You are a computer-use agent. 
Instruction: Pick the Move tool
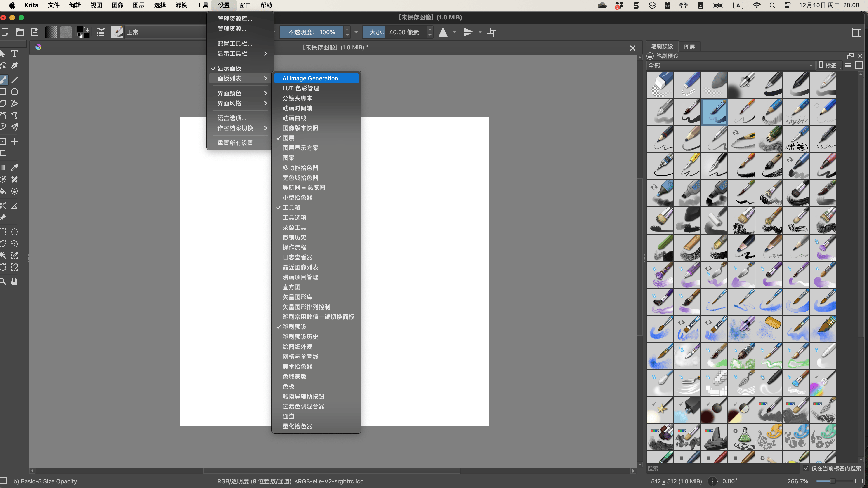14,141
